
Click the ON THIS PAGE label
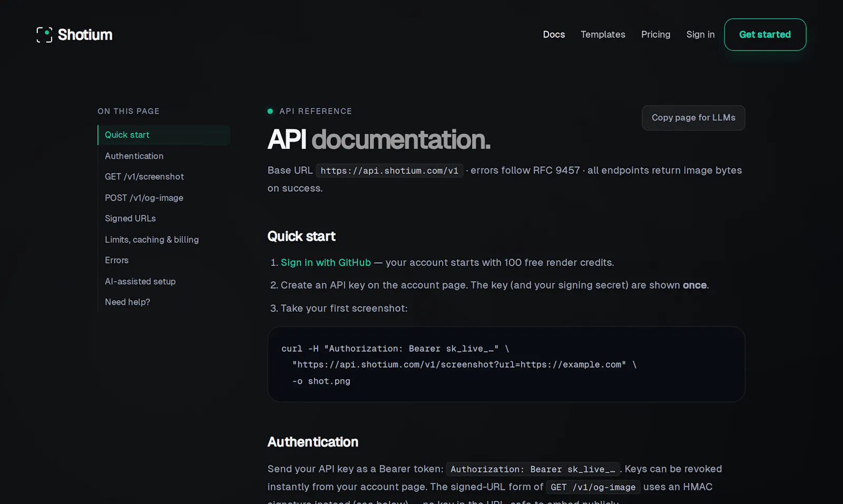[129, 111]
